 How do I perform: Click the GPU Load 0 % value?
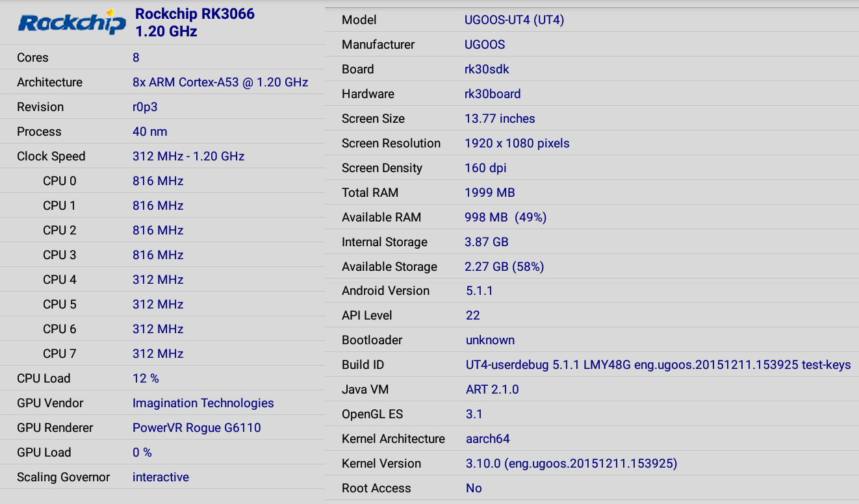coord(142,452)
